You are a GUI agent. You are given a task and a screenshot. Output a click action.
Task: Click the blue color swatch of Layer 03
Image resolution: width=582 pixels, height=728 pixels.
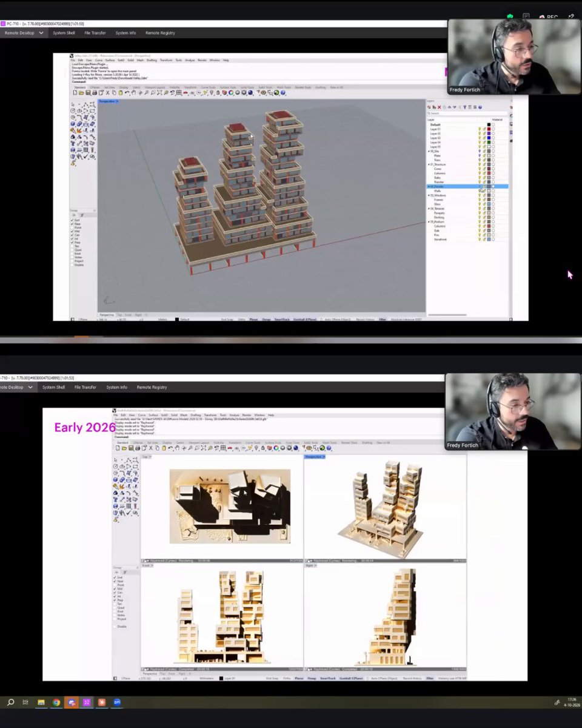[x=489, y=138]
